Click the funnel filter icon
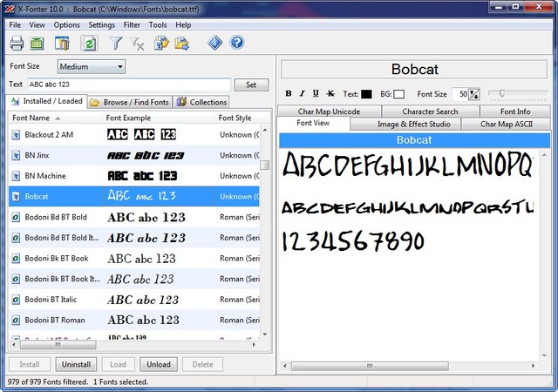Viewport: 558px width, 392px height. tap(116, 44)
